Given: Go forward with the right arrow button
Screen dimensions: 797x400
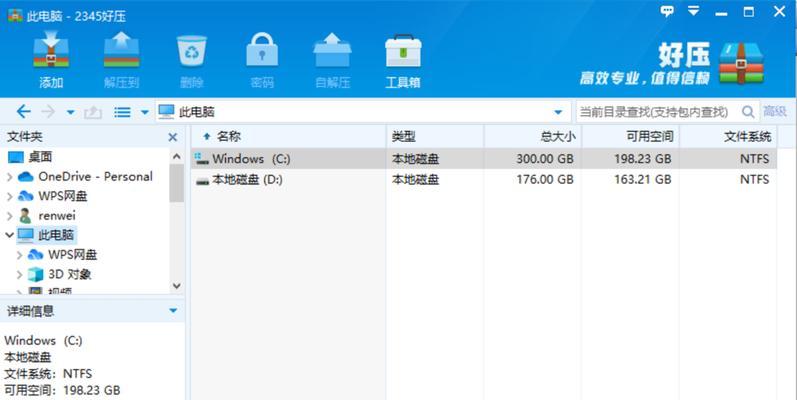Looking at the screenshot, I should [x=48, y=111].
